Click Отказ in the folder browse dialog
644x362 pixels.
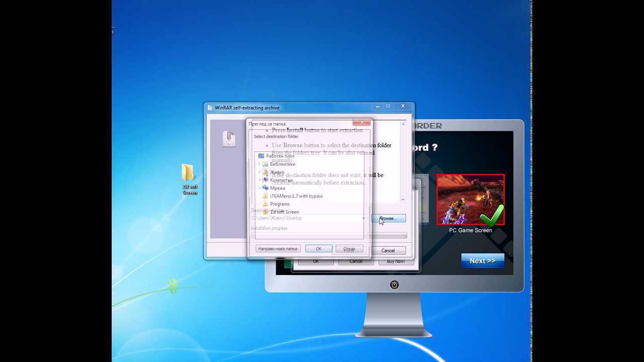[x=349, y=249]
